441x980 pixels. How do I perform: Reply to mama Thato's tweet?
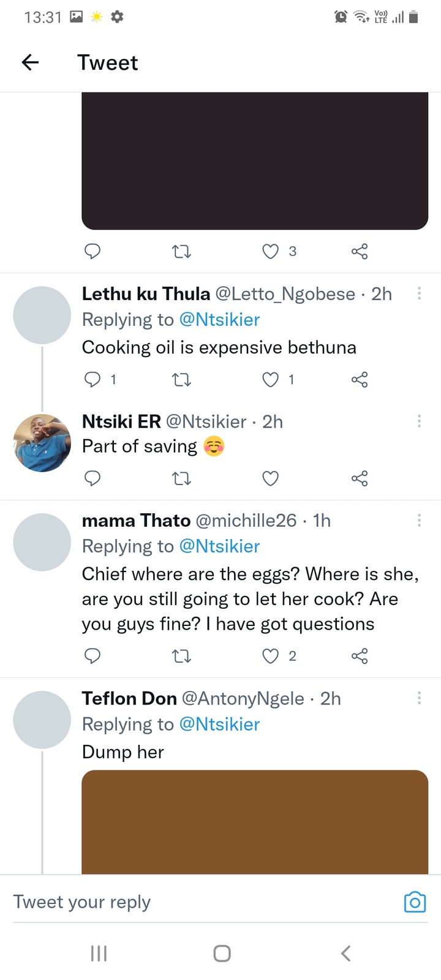(92, 656)
